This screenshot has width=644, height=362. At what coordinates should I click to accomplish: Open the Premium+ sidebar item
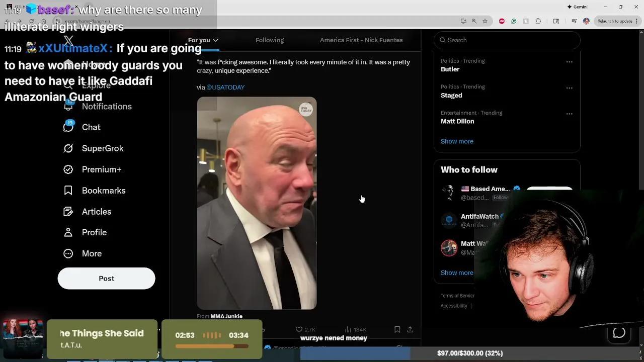pos(92,169)
